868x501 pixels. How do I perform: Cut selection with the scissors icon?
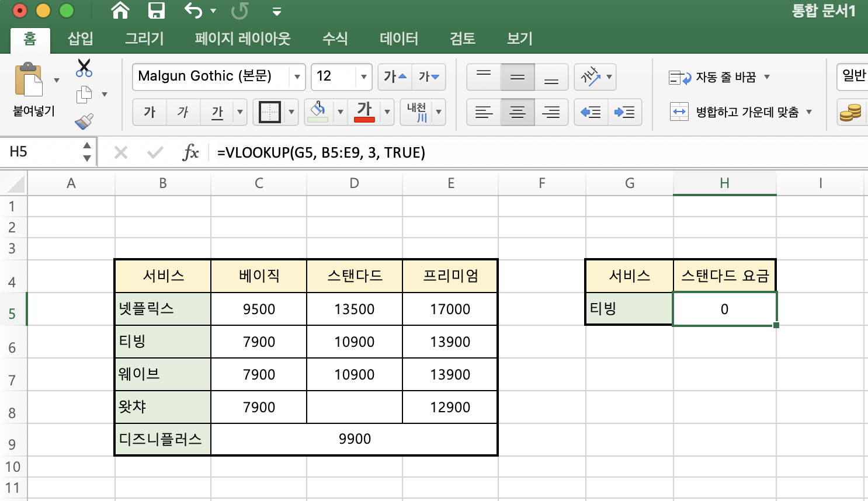tap(84, 68)
